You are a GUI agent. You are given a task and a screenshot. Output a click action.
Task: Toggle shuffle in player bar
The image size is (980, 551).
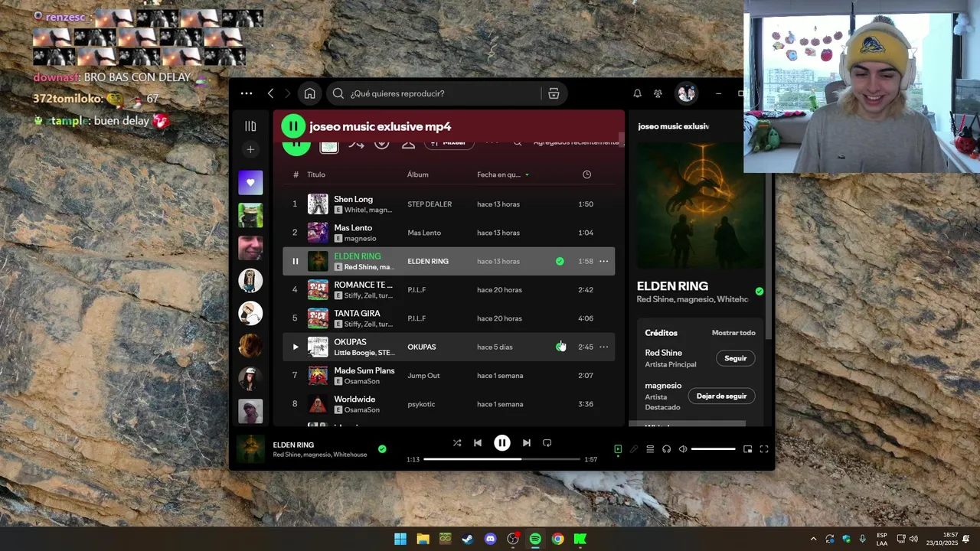pos(457,443)
